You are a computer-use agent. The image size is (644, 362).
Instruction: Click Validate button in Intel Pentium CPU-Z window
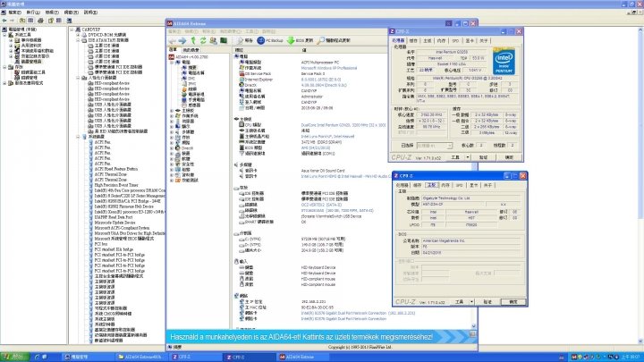pos(483,157)
